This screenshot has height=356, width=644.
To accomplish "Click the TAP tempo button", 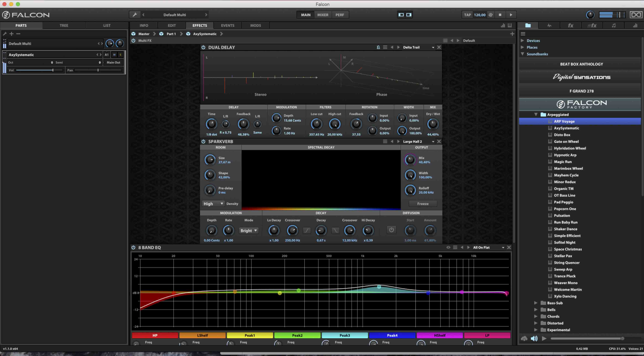I will coord(468,15).
